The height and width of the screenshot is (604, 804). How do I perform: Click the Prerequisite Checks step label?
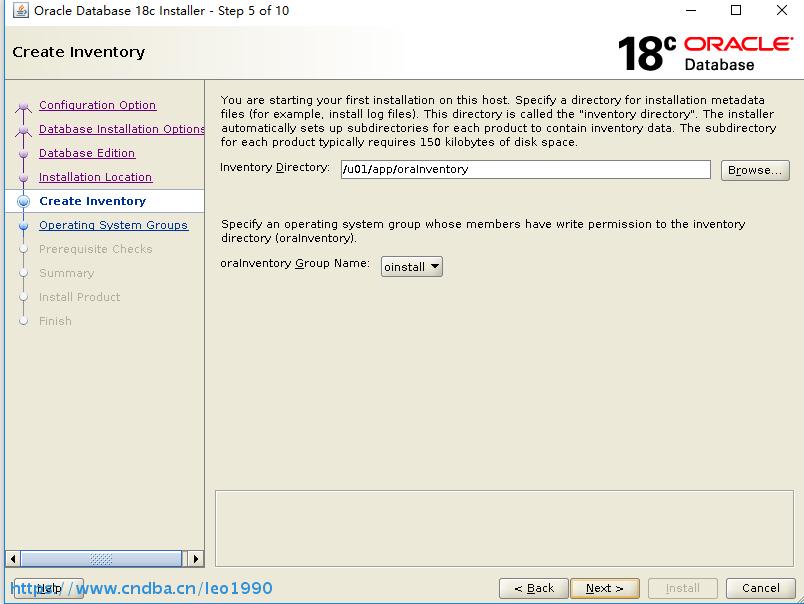point(95,249)
